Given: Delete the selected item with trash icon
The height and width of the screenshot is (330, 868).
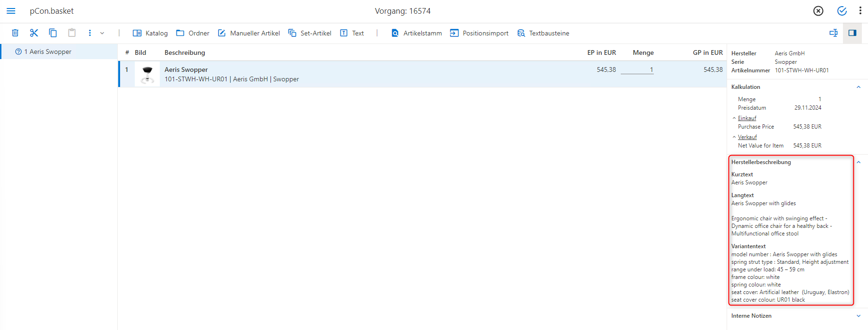Looking at the screenshot, I should pyautogui.click(x=15, y=33).
